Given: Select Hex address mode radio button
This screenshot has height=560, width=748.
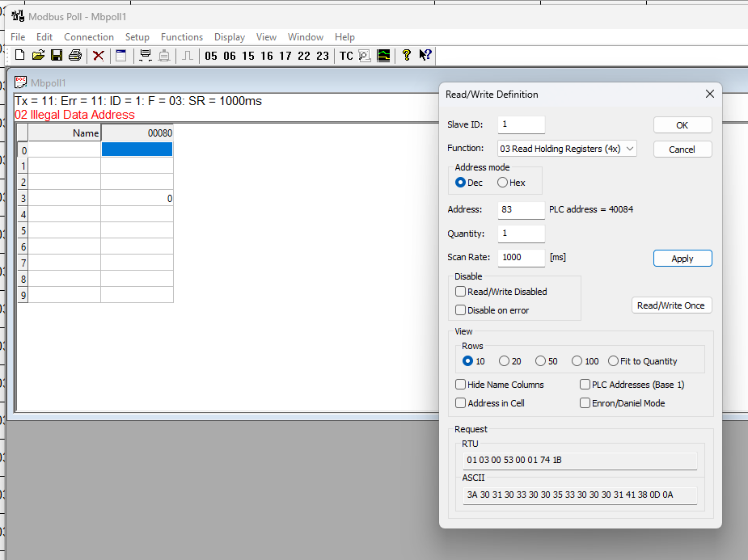Looking at the screenshot, I should [503, 183].
